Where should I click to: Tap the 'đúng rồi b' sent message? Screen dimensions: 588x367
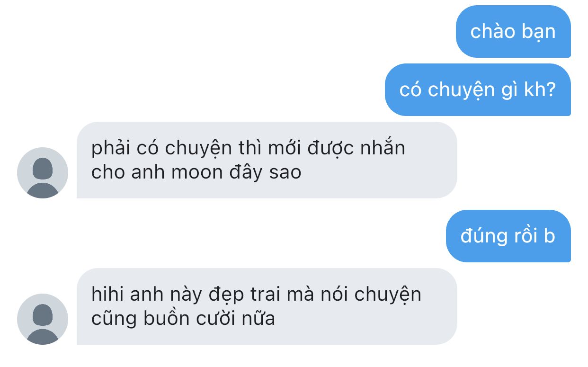click(508, 236)
